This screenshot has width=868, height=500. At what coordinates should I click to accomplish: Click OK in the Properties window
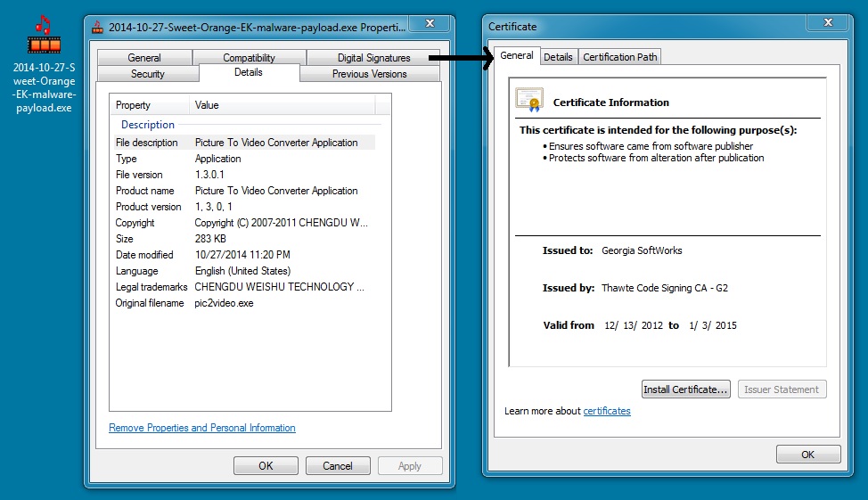coord(266,465)
